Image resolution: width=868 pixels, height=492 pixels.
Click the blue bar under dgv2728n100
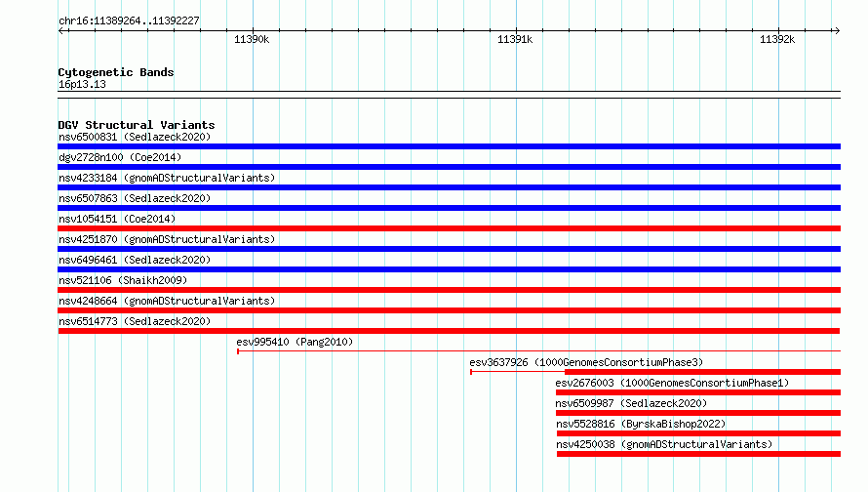(x=449, y=167)
